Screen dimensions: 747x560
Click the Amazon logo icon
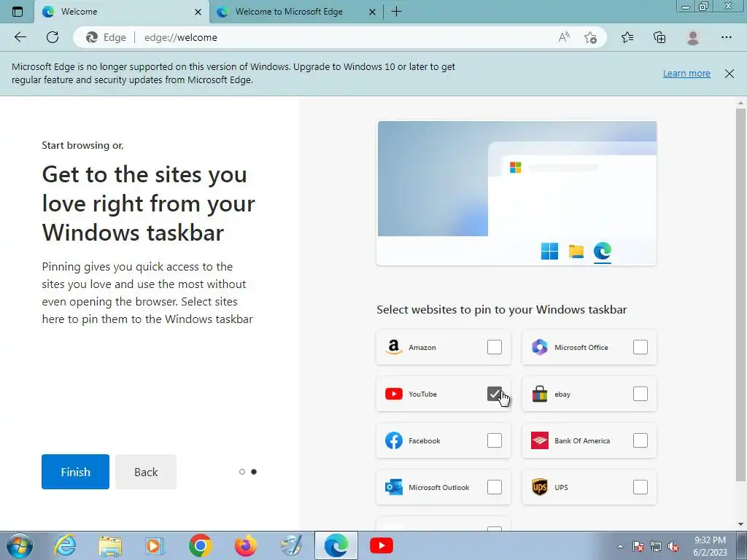point(393,347)
